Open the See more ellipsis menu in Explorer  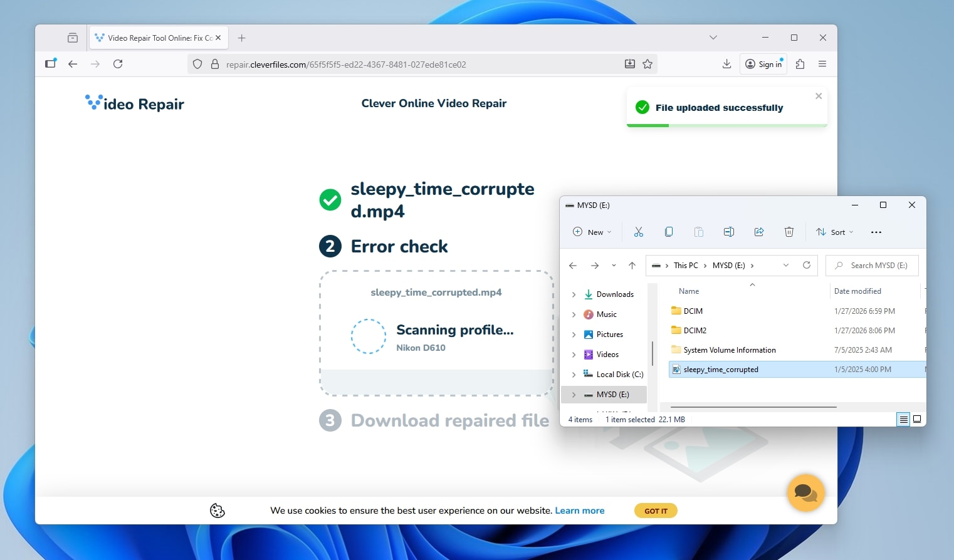coord(876,232)
